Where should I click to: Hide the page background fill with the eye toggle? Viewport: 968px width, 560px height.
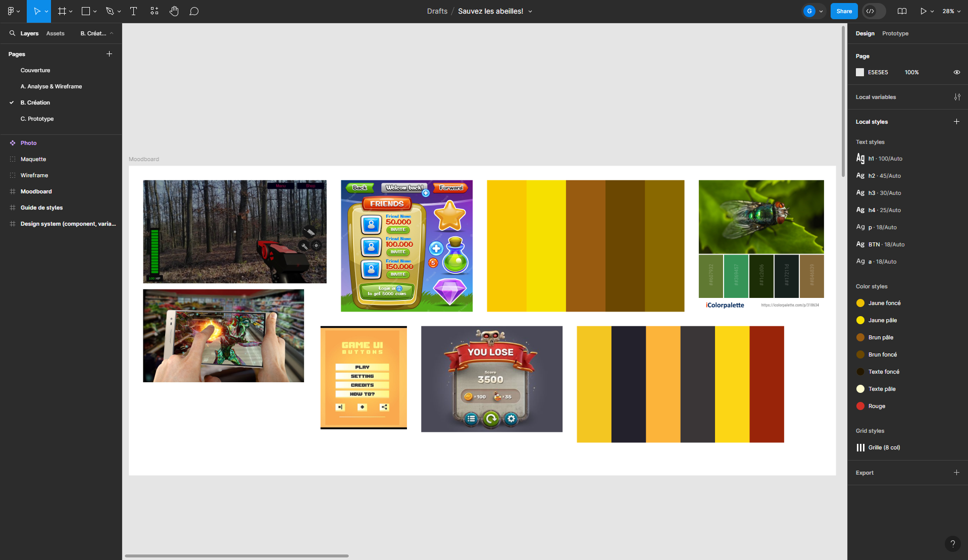(957, 72)
